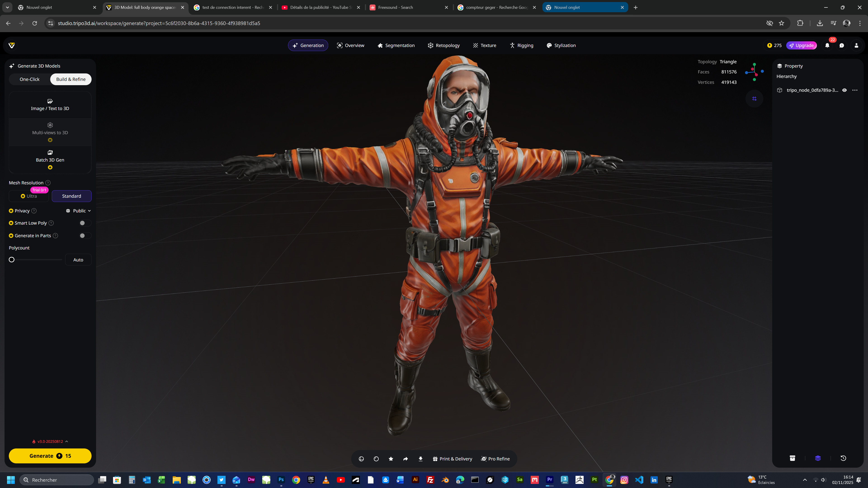The image size is (868, 488).
Task: Select Ultra mesh resolution
Action: 29,196
